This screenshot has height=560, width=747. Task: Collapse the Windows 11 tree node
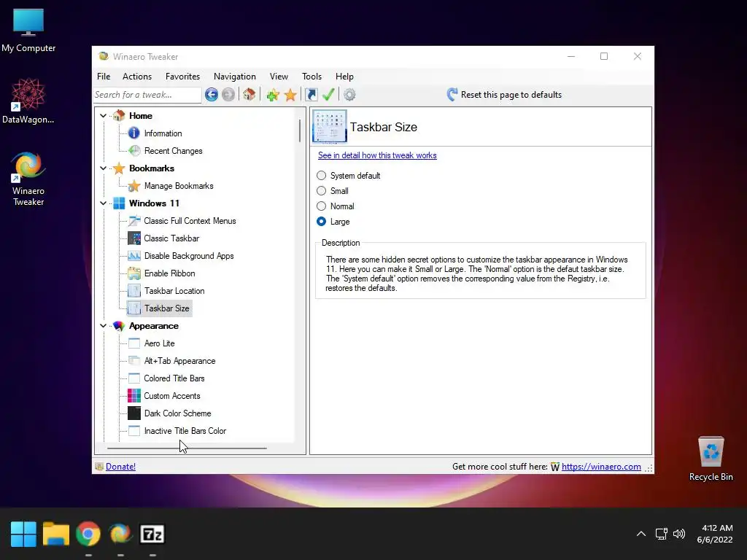click(x=103, y=203)
